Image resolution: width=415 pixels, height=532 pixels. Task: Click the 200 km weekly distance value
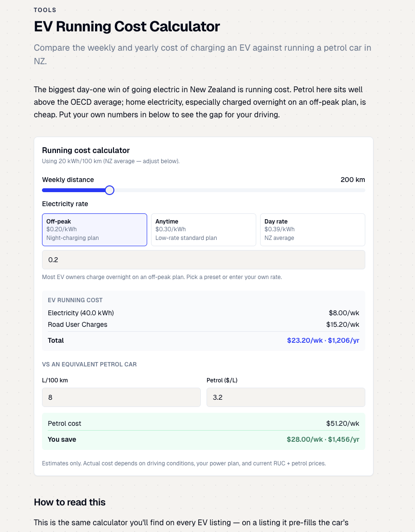coord(353,180)
